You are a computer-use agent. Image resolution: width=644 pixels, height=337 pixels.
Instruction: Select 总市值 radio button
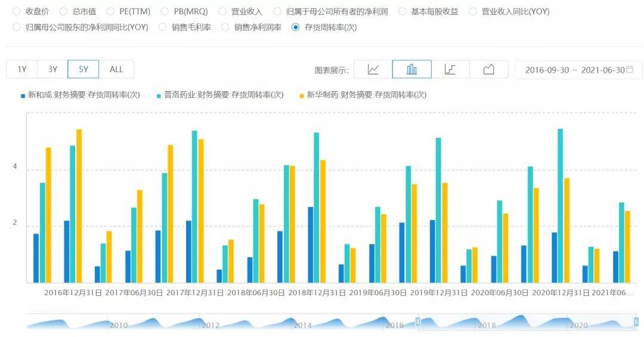pyautogui.click(x=63, y=11)
